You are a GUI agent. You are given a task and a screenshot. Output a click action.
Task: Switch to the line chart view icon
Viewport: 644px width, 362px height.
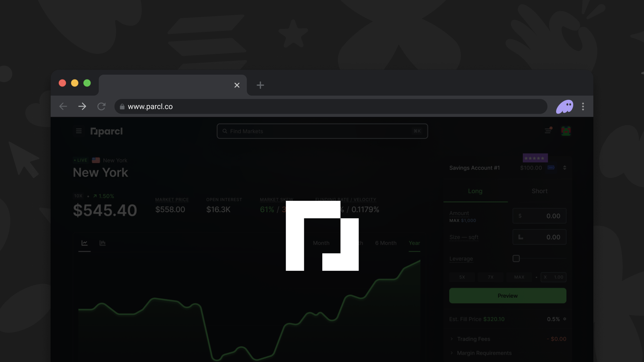pos(85,243)
